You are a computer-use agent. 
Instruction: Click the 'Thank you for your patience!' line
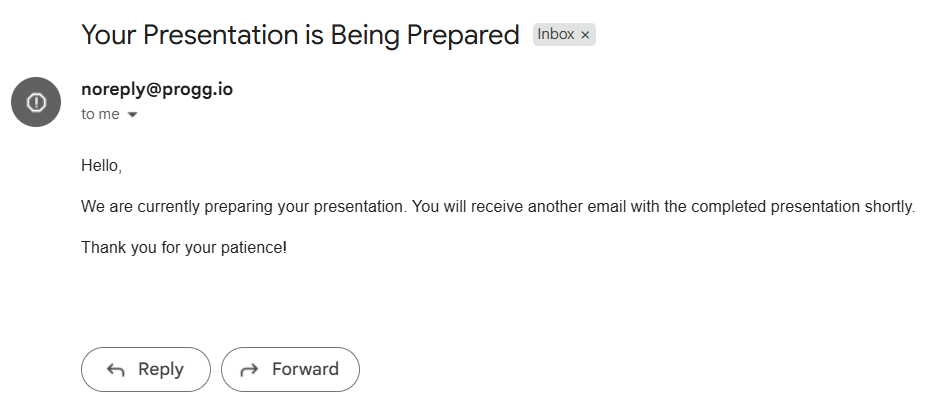(x=184, y=248)
